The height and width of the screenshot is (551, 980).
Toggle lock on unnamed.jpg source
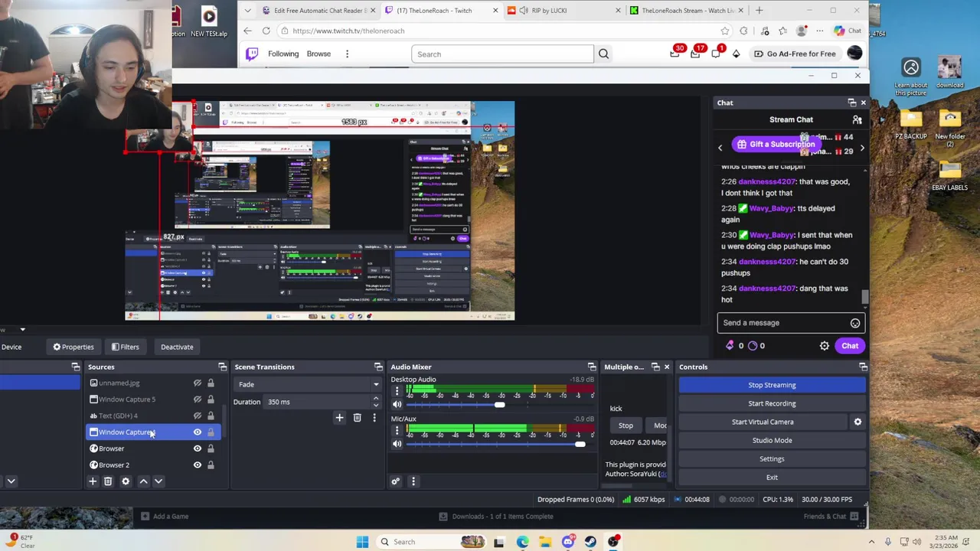[x=211, y=383]
